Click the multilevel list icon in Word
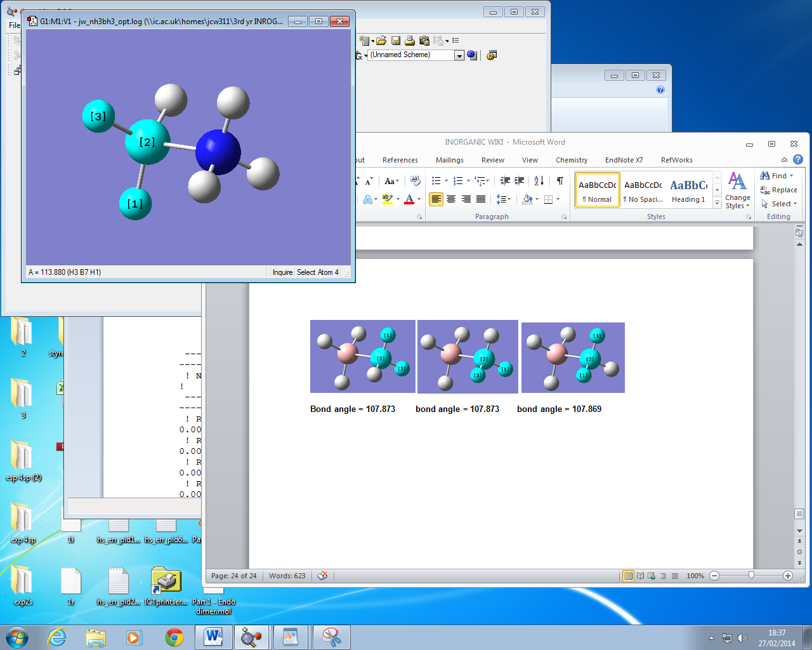The height and width of the screenshot is (650, 812). [x=480, y=181]
